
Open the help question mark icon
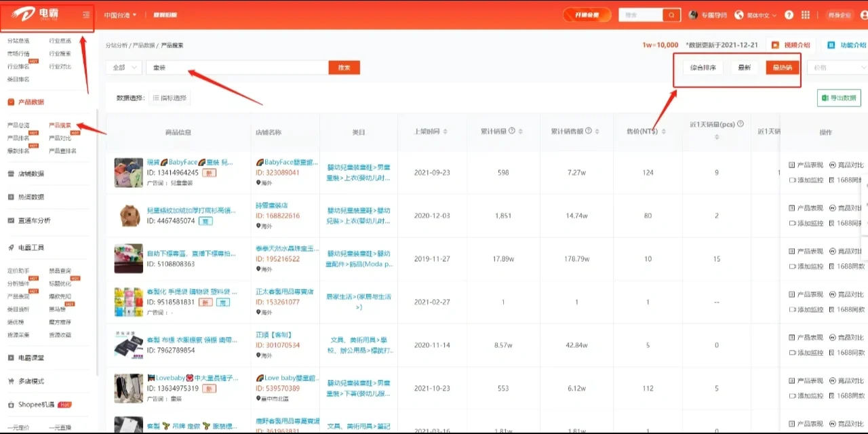click(789, 15)
